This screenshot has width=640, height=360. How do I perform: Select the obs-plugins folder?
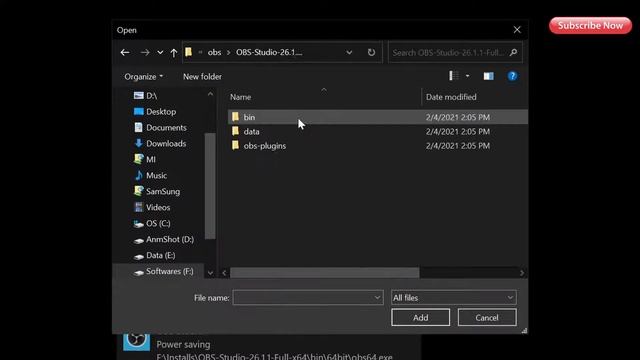coord(378,146)
